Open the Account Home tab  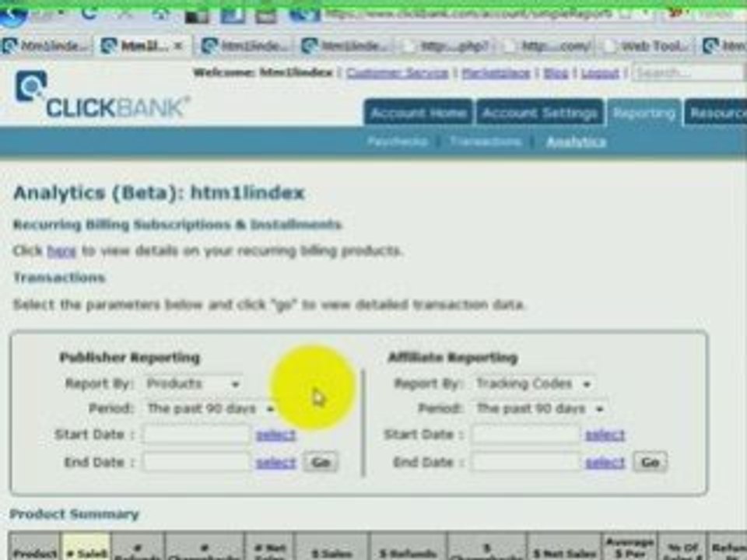(418, 113)
